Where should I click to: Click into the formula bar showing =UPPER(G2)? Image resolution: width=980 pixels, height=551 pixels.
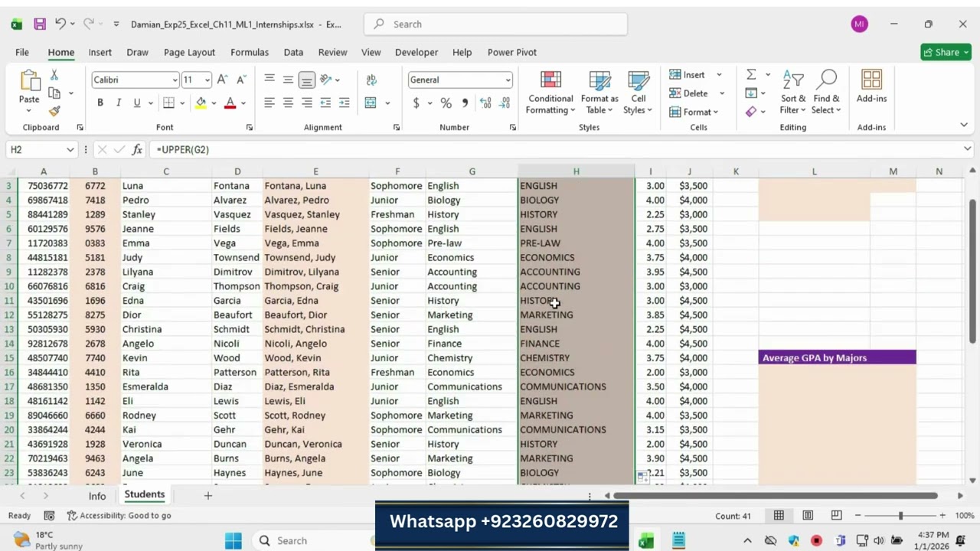[555, 149]
